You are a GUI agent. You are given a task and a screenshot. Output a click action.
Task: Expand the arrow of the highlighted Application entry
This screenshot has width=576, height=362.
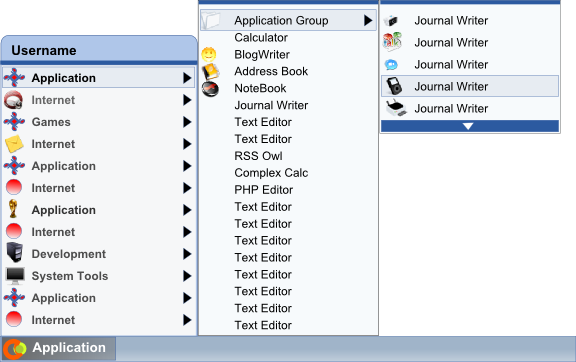point(187,78)
